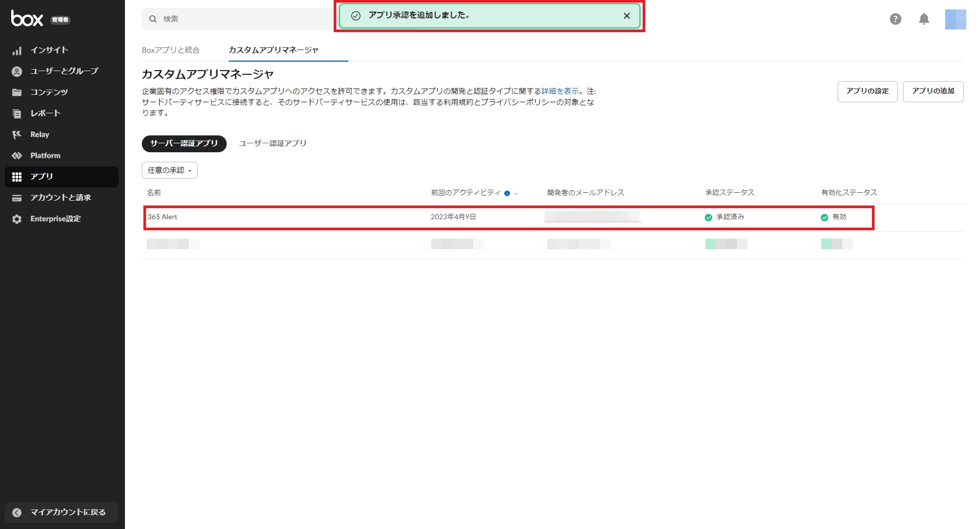
Task: Click the アプリの設定 button
Action: 867,91
